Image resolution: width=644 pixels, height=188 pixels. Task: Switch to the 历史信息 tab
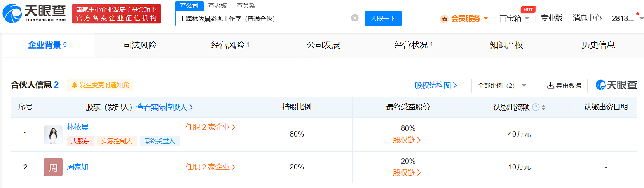point(598,45)
